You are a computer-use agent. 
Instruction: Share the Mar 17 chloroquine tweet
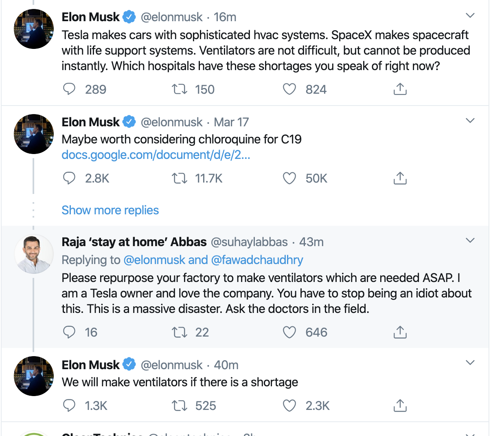[400, 178]
